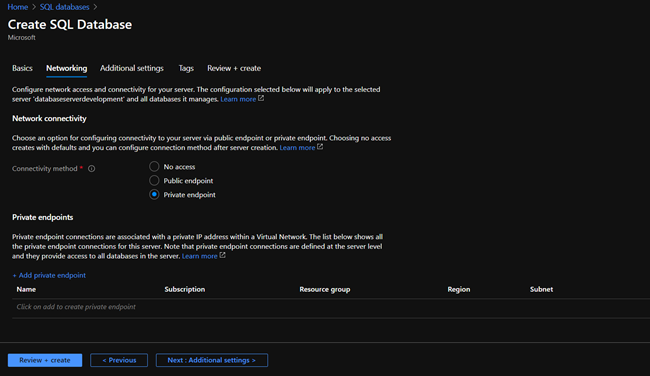Image resolution: width=650 pixels, height=376 pixels.
Task: Navigate to SQL databases breadcrumb
Action: [65, 7]
